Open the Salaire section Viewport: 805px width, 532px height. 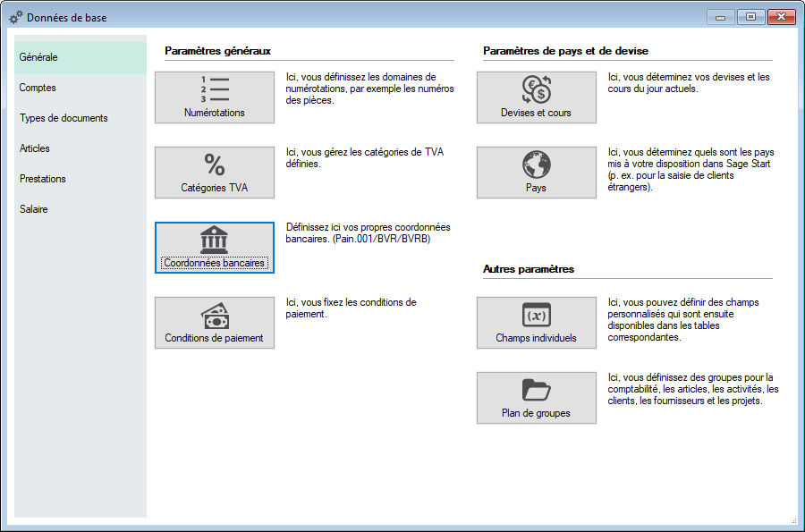(x=80, y=209)
